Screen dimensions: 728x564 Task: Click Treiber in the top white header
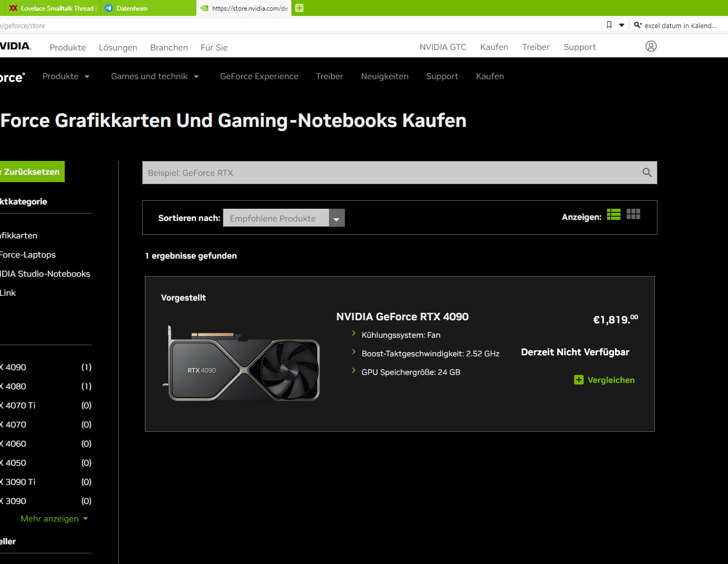(x=536, y=47)
